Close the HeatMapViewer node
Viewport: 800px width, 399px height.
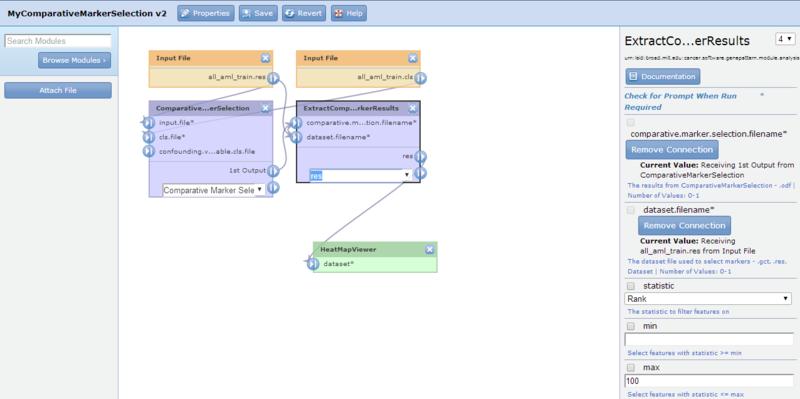coord(430,250)
